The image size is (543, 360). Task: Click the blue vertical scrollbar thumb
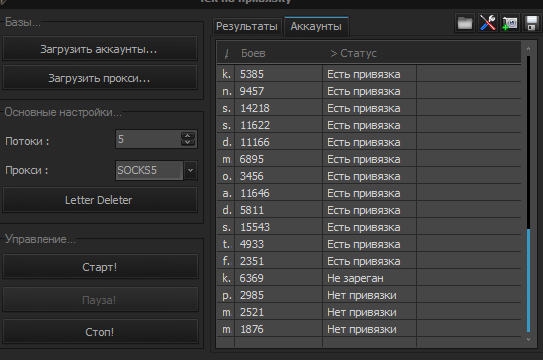coord(528,280)
